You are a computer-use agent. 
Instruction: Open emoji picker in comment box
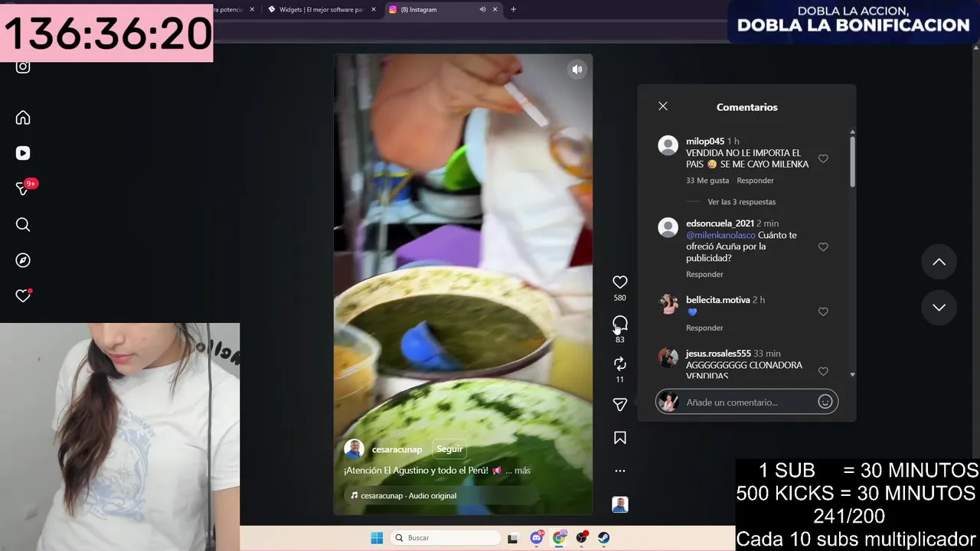(825, 402)
